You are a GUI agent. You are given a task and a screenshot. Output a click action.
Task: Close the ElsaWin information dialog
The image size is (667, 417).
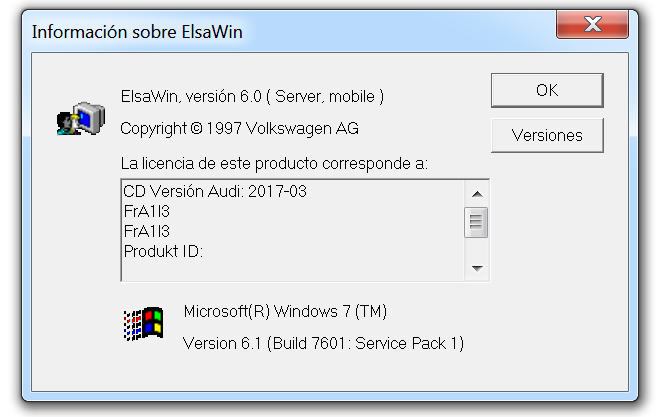tap(592, 24)
